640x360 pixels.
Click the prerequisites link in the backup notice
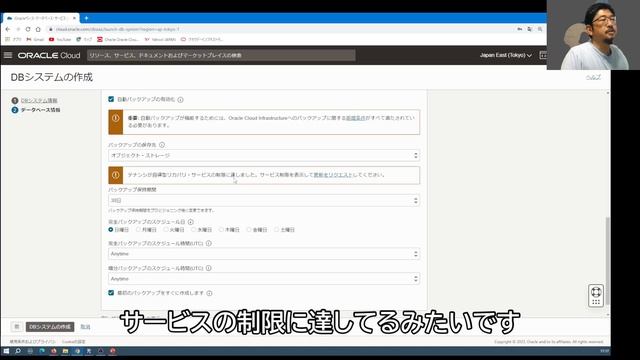point(356,118)
